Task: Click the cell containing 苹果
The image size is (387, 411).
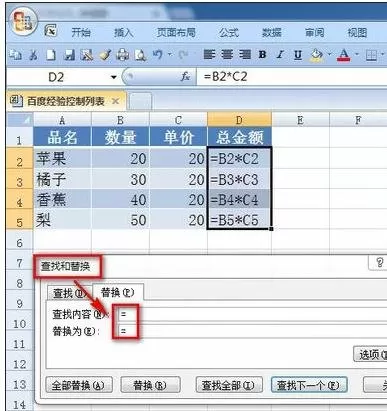Action: [62, 158]
